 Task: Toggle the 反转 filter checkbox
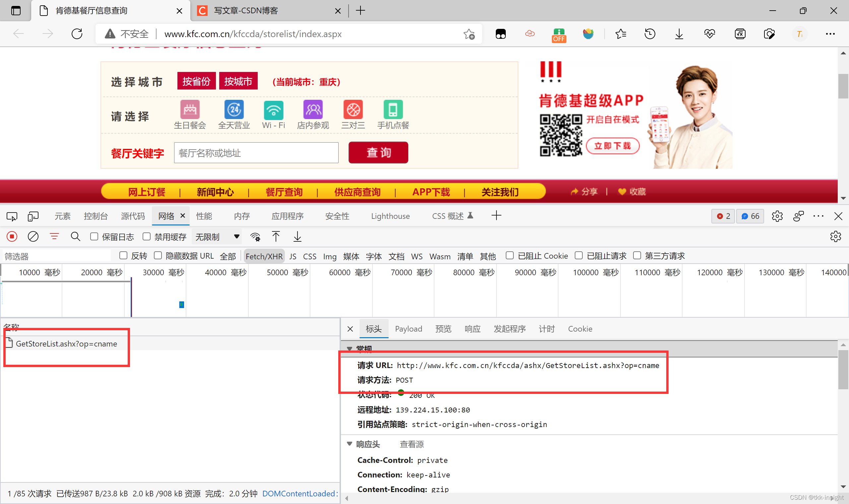click(x=124, y=255)
